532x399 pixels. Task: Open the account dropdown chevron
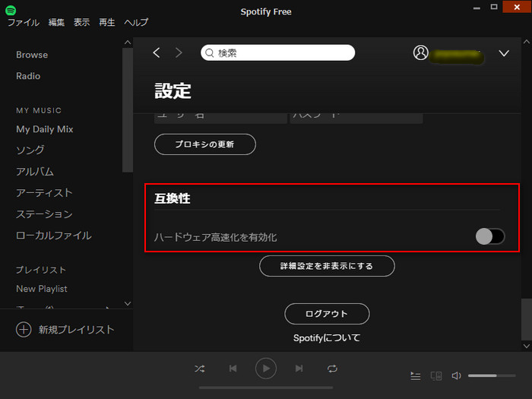[504, 53]
